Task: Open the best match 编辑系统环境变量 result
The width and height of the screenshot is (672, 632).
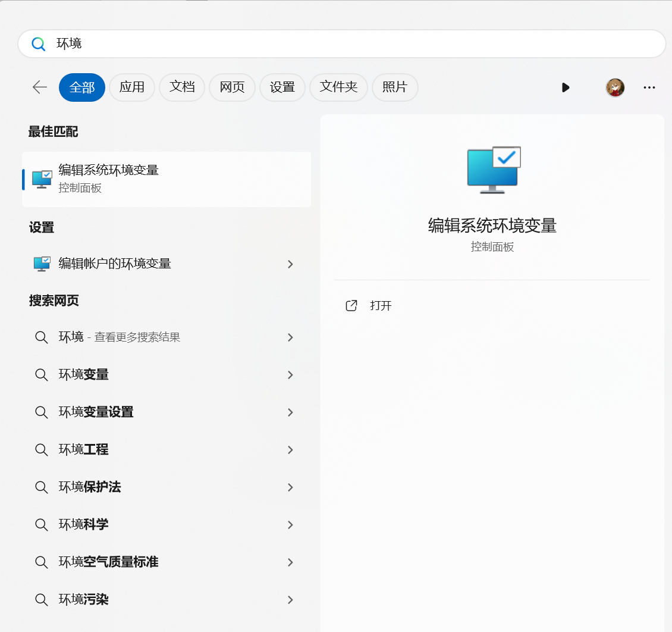Action: click(x=167, y=179)
